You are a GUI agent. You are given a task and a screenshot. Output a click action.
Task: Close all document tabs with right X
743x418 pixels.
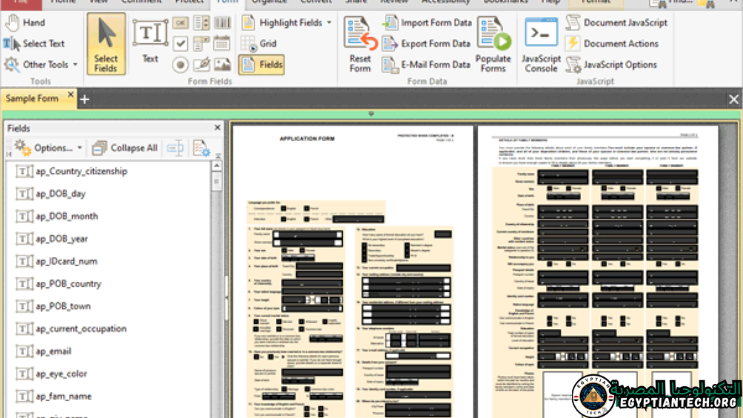[734, 100]
